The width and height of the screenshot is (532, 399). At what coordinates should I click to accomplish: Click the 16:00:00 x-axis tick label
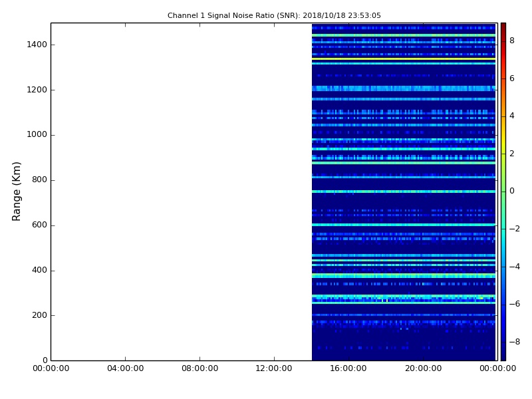348,368
